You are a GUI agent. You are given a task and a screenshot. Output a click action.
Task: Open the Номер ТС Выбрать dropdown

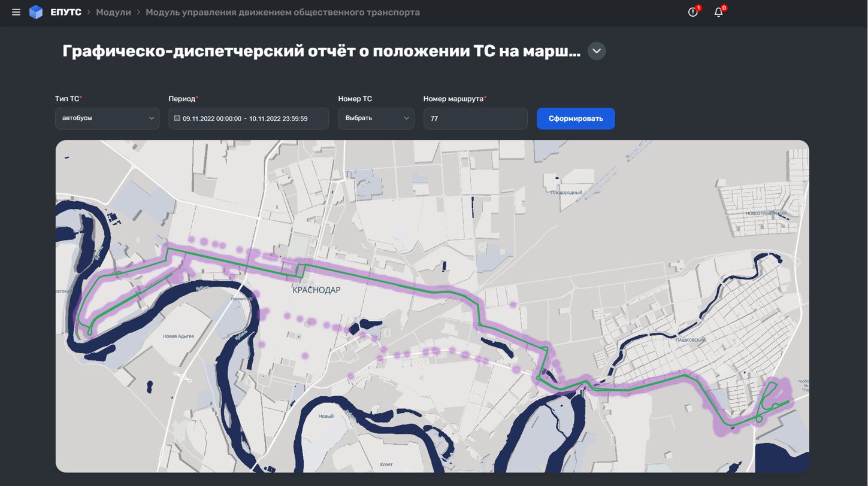pyautogui.click(x=376, y=119)
